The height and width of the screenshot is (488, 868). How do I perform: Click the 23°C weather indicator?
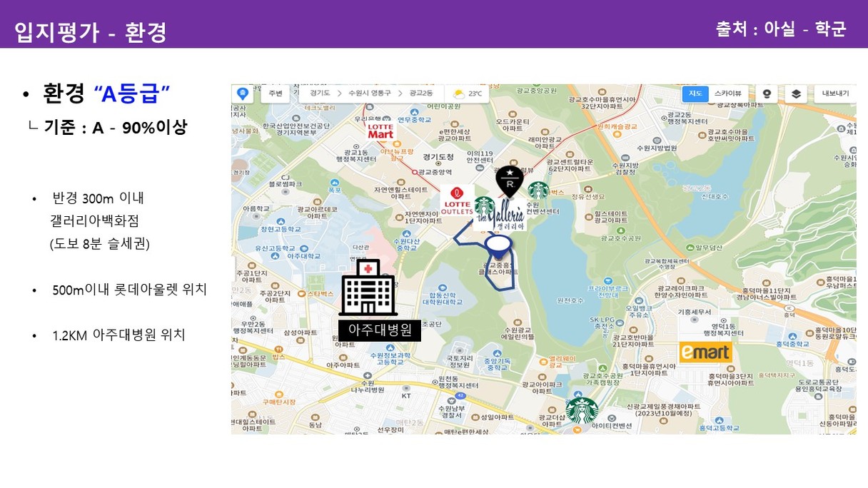[468, 93]
